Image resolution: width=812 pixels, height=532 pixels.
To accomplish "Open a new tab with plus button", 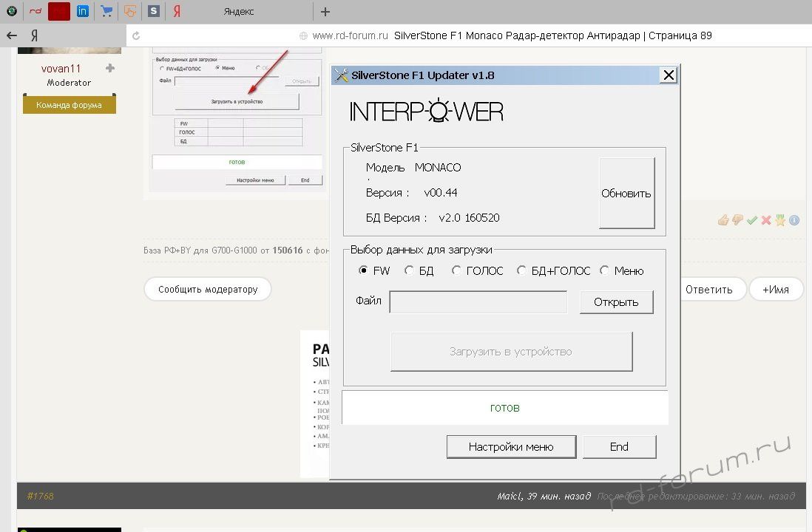I will click(x=325, y=11).
